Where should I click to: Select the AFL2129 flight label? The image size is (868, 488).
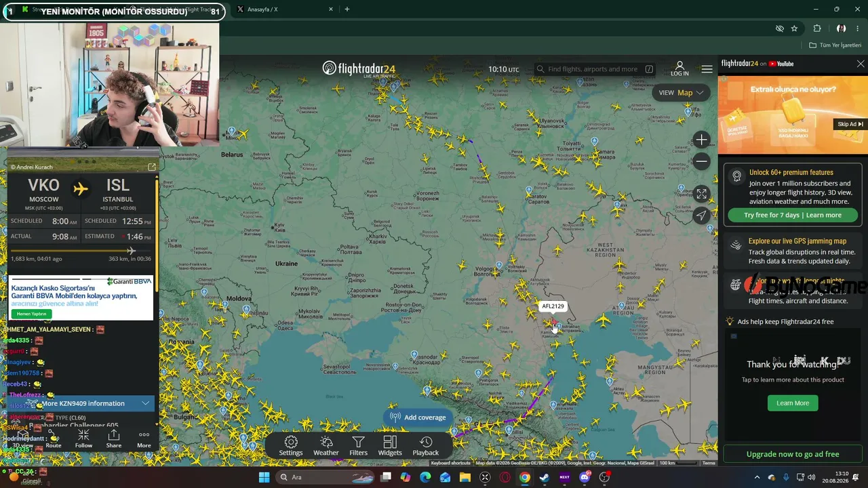[x=553, y=306]
